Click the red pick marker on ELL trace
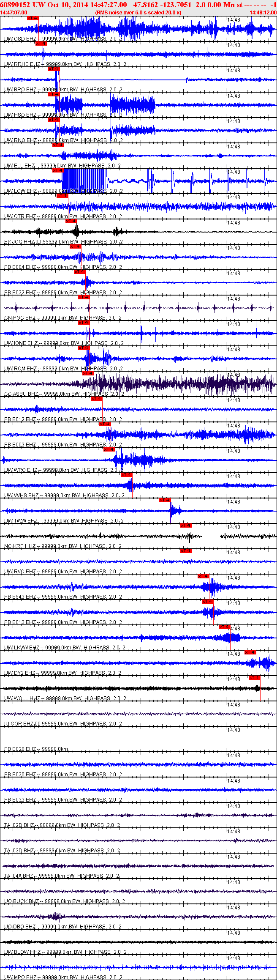Viewport: 277px width, 980px height. point(58,145)
